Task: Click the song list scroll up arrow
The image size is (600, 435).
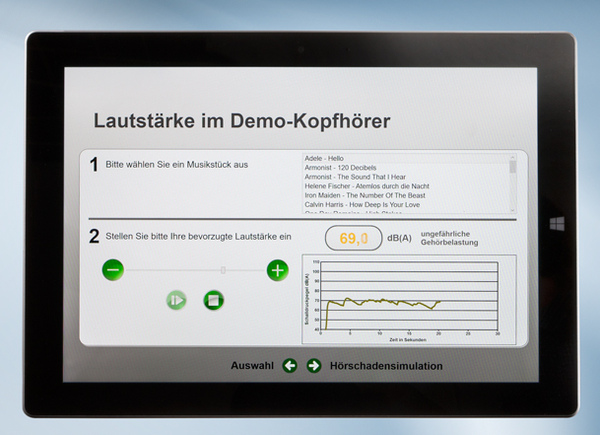Action: pyautogui.click(x=513, y=157)
